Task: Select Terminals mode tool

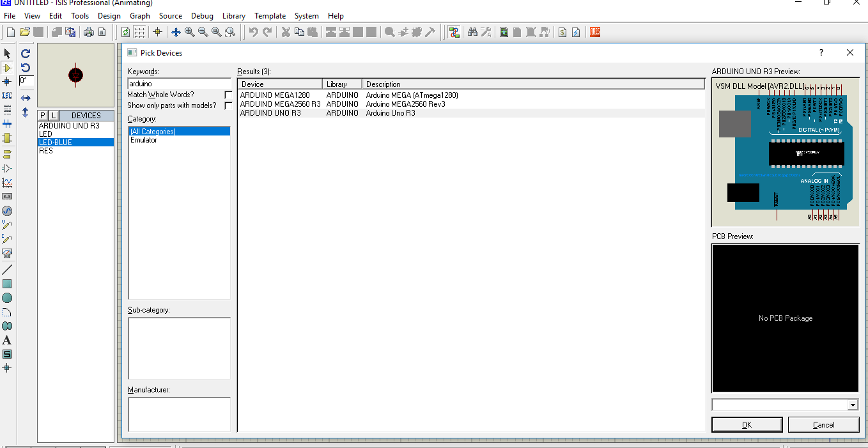Action: click(x=7, y=154)
